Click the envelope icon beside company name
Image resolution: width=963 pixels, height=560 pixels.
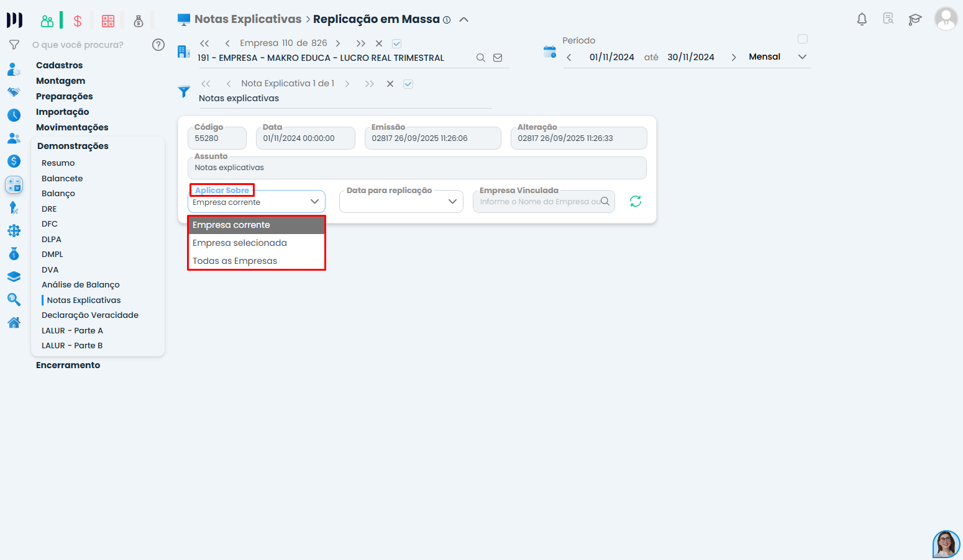coord(498,58)
